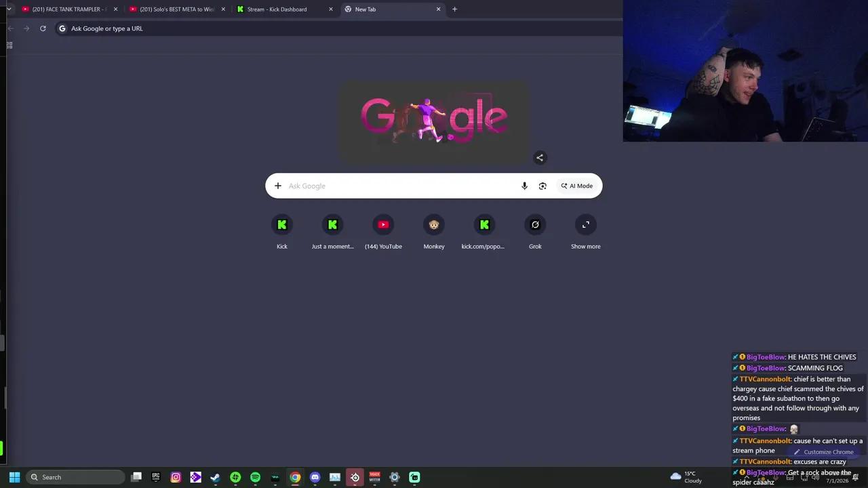Image resolution: width=868 pixels, height=488 pixels.
Task: Close the Kick Dashboard tab
Action: [331, 9]
